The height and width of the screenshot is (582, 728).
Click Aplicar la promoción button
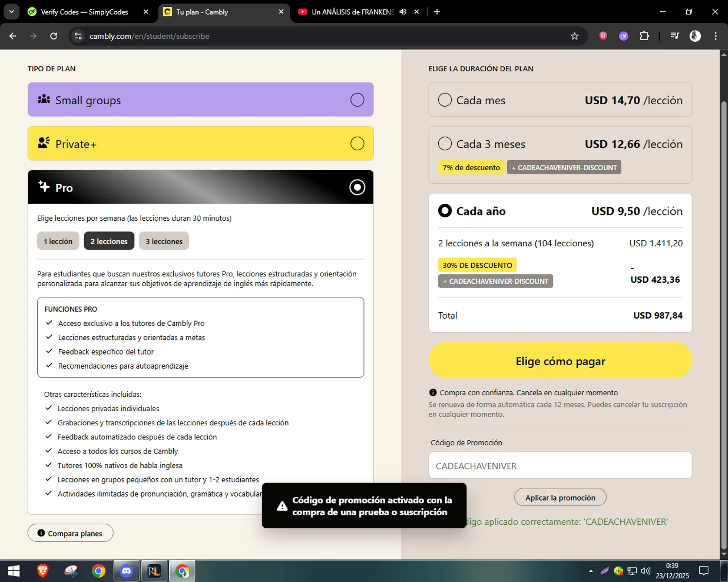pyautogui.click(x=561, y=498)
